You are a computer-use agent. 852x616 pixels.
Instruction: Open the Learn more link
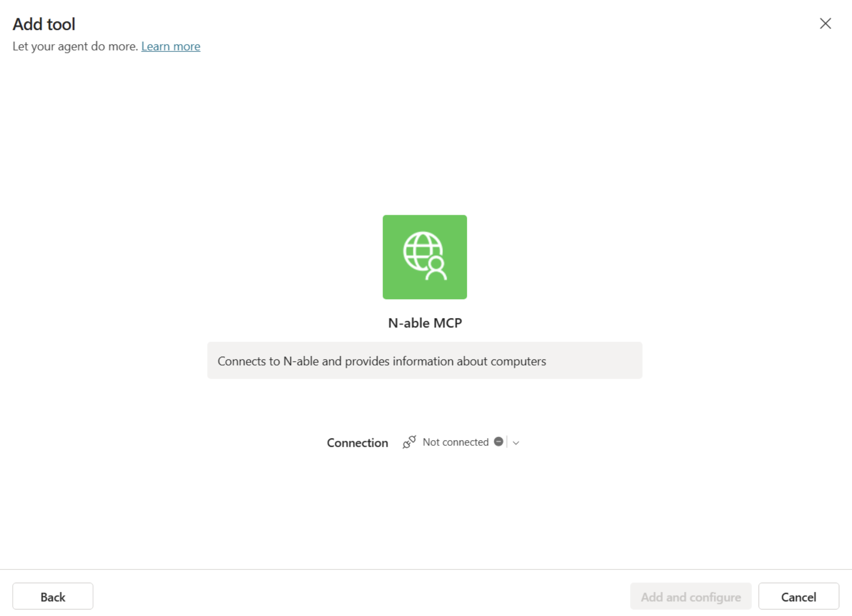[x=171, y=46]
